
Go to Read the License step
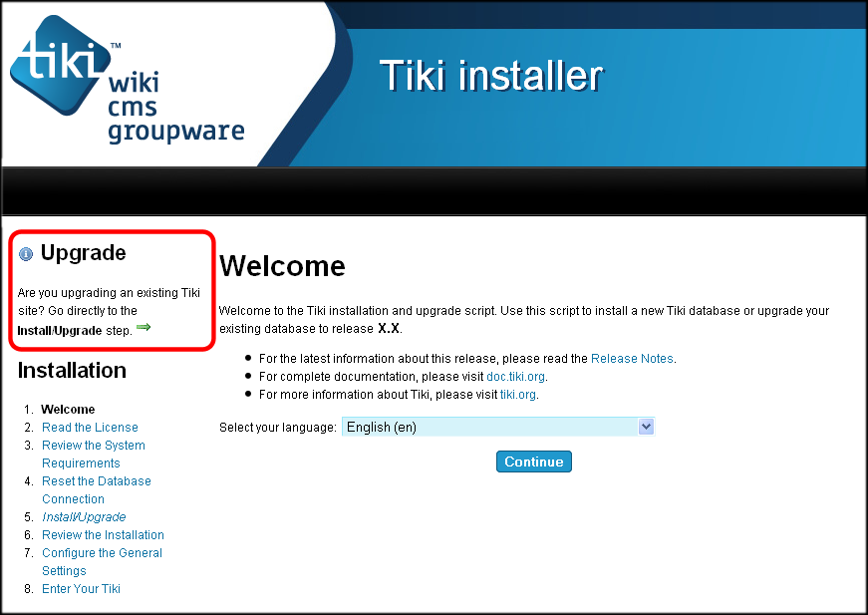pyautogui.click(x=91, y=428)
